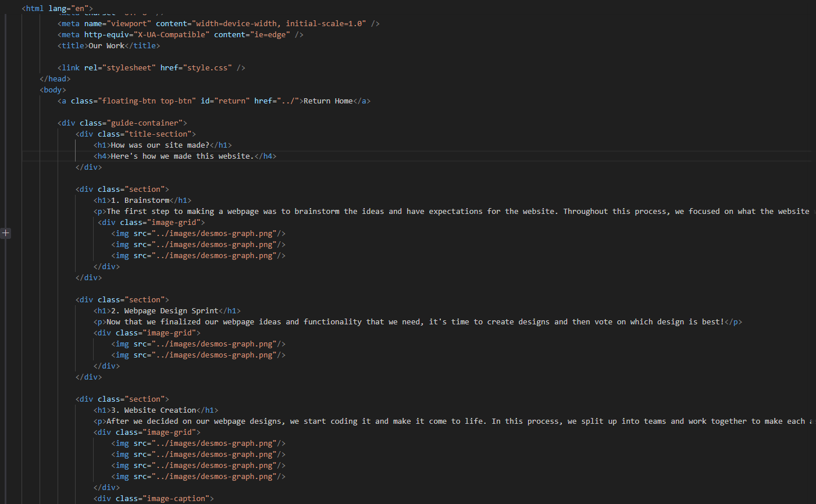The width and height of the screenshot is (816, 504).
Task: Click the opening body tag
Action: click(53, 90)
